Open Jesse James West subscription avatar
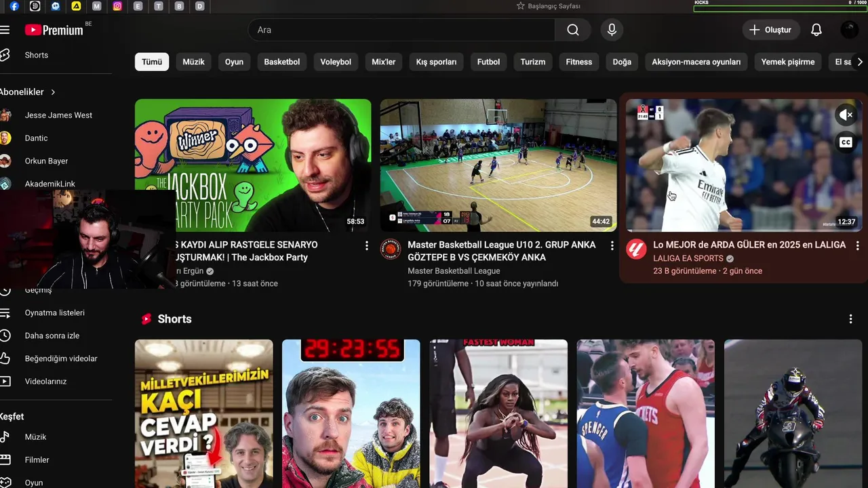This screenshot has width=868, height=488. (x=5, y=115)
